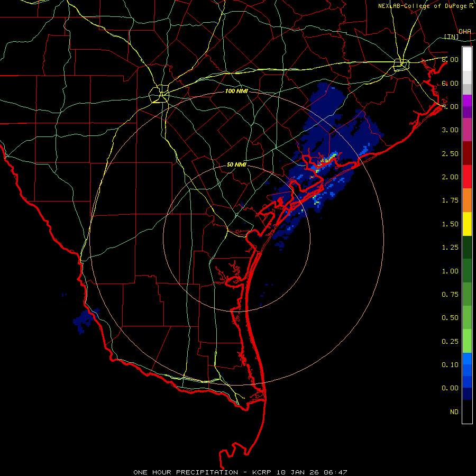
Task: Select the black ND swatch in legend
Action: click(467, 411)
